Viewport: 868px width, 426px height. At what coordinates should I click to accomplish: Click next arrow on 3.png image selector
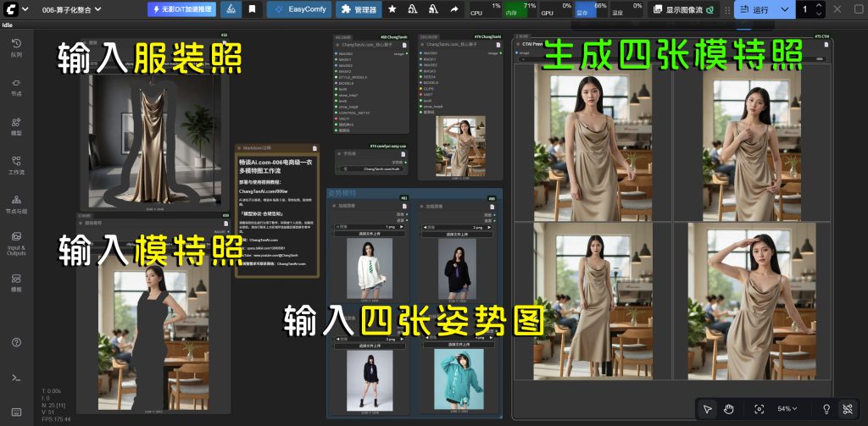click(403, 339)
